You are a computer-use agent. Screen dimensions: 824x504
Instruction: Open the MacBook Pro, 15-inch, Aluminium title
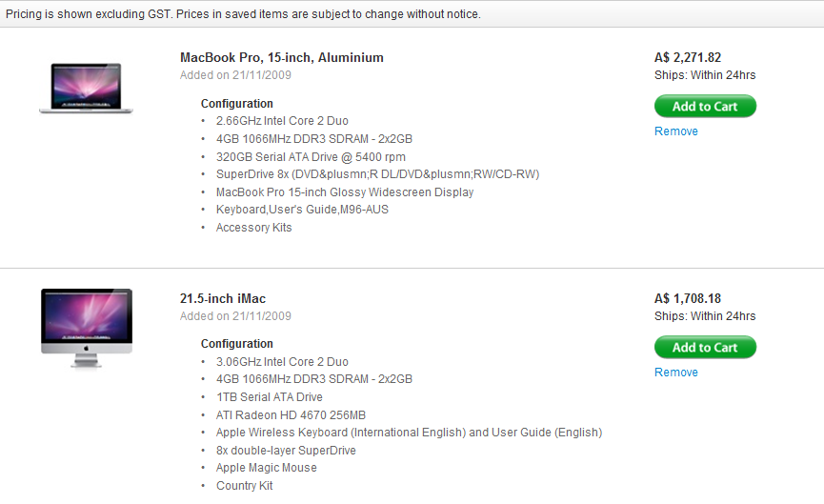click(x=282, y=58)
